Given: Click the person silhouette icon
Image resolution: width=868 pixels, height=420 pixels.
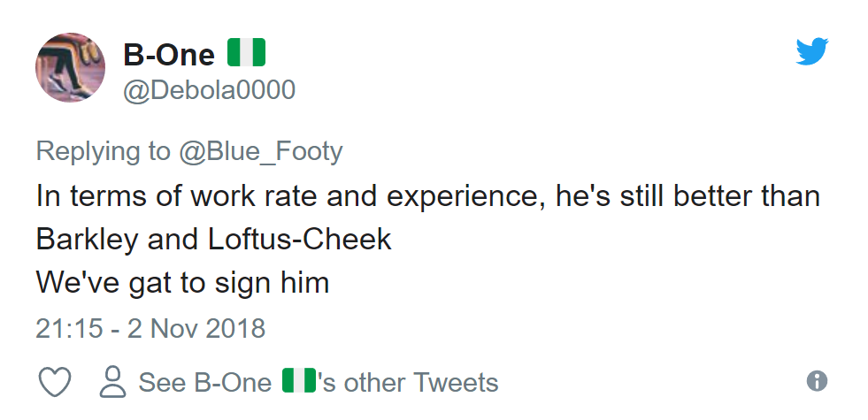Looking at the screenshot, I should click(113, 382).
